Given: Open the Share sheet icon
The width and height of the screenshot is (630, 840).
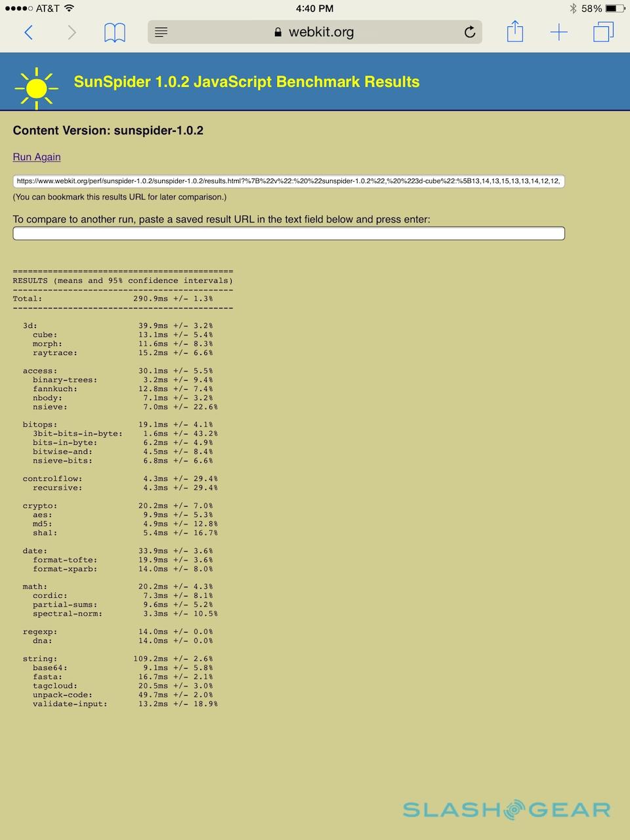Looking at the screenshot, I should point(515,31).
